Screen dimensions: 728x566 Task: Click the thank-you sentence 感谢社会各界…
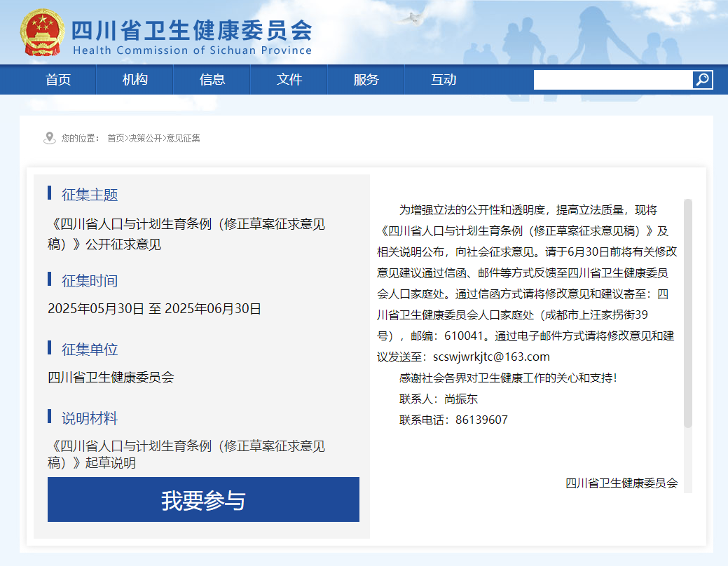tap(508, 378)
